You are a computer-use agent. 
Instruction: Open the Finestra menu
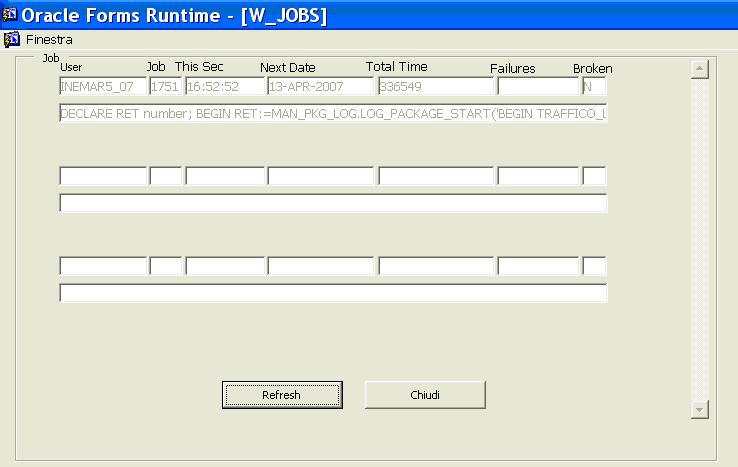pyautogui.click(x=49, y=40)
